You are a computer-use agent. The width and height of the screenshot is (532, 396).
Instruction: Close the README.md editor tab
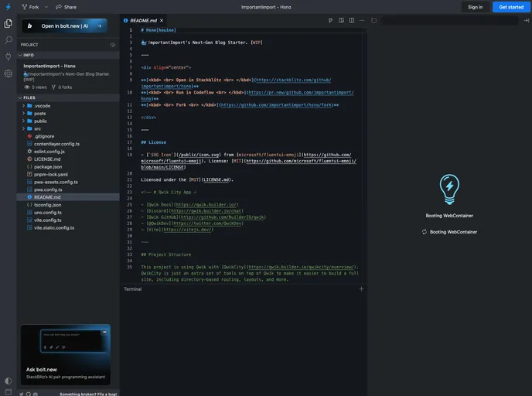[x=162, y=21]
